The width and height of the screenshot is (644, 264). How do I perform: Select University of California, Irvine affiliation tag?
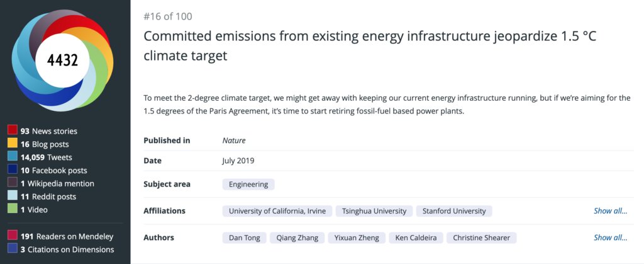[x=277, y=211]
